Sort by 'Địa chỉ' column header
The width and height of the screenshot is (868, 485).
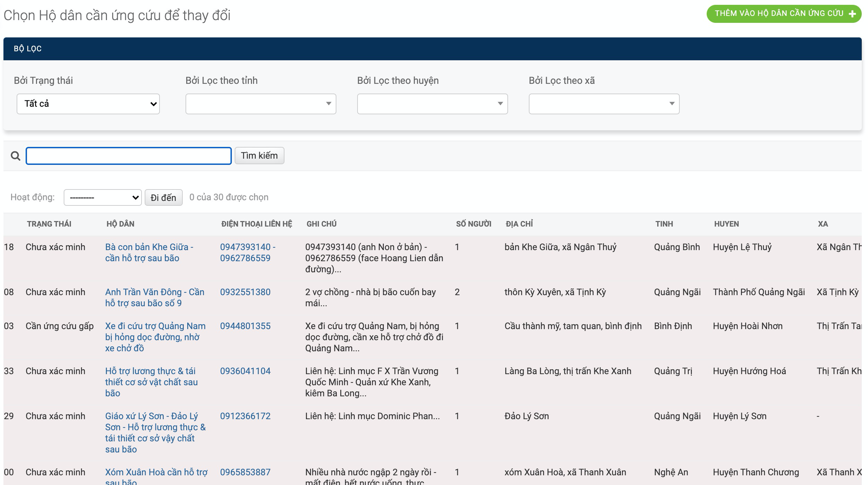coord(519,224)
